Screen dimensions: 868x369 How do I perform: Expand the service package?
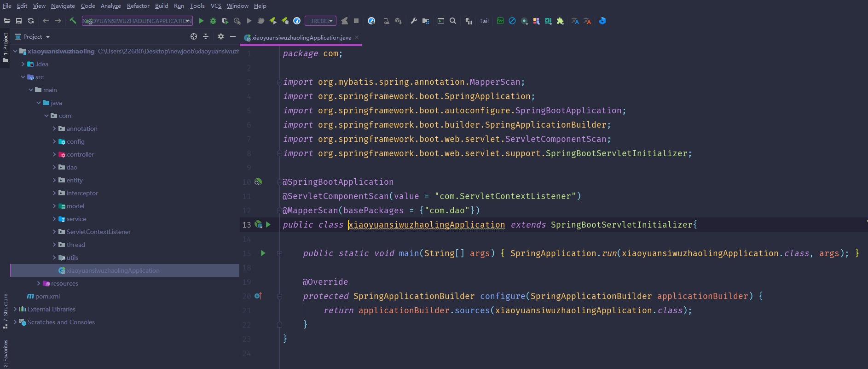pyautogui.click(x=54, y=219)
